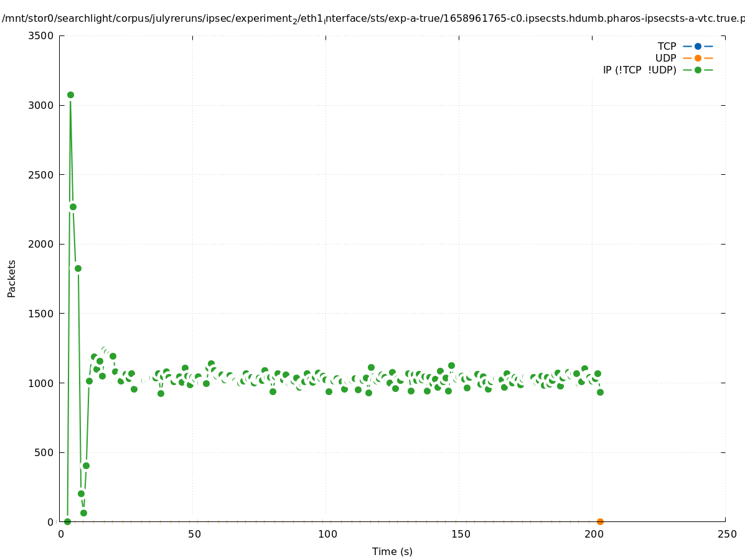This screenshot has width=745, height=560.
Task: Click the 250 x-axis tick label
Action: coord(725,534)
